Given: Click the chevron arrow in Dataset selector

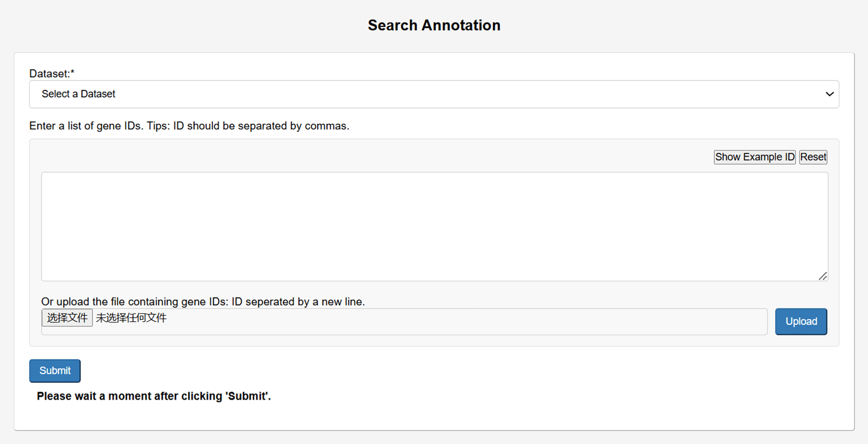Looking at the screenshot, I should click(x=829, y=94).
